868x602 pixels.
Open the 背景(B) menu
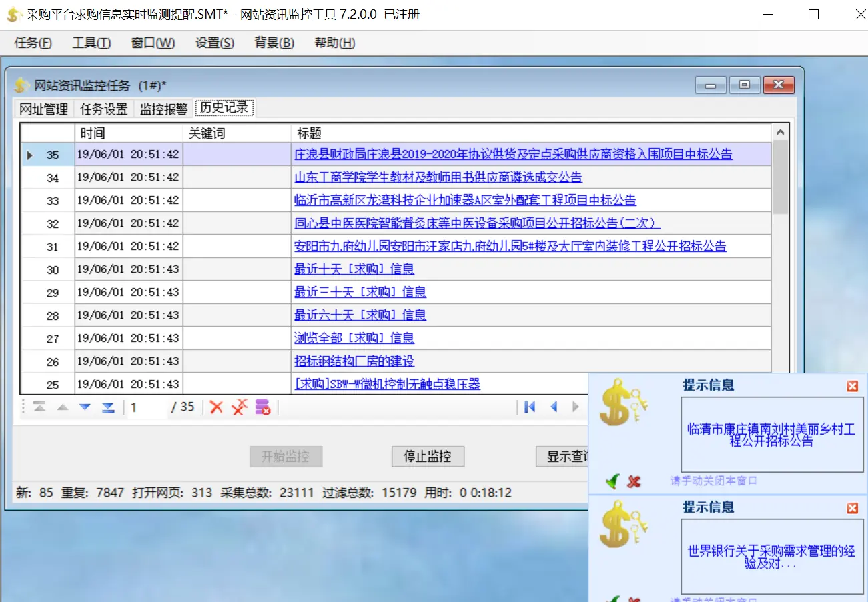point(274,43)
